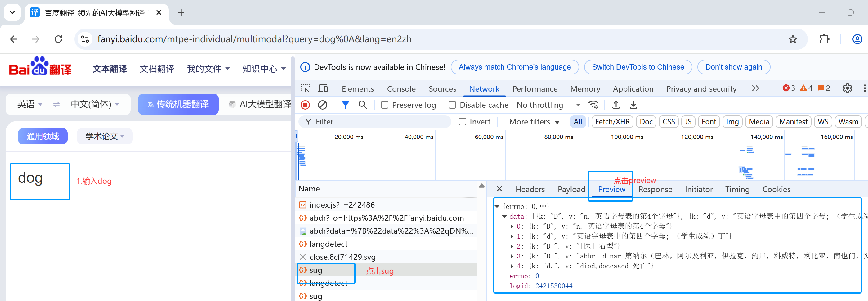Screen dimensions: 868x301
Task: Open network conditions wifi icon
Action: click(593, 105)
